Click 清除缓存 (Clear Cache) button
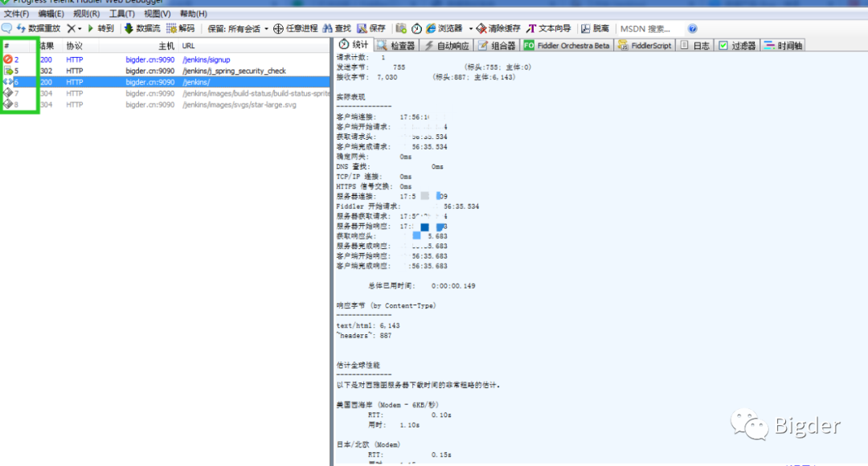Viewport: 868px width, 466px height. coord(498,28)
